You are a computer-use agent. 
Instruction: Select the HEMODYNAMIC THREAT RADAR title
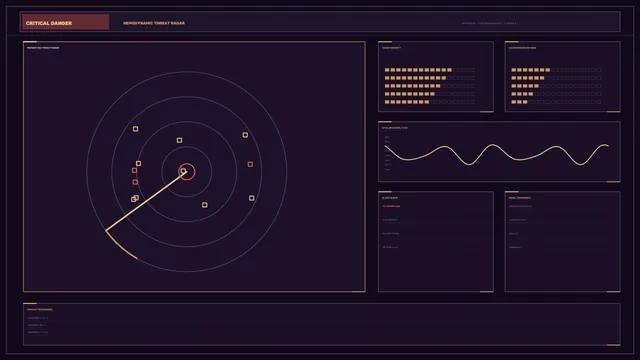pos(154,23)
